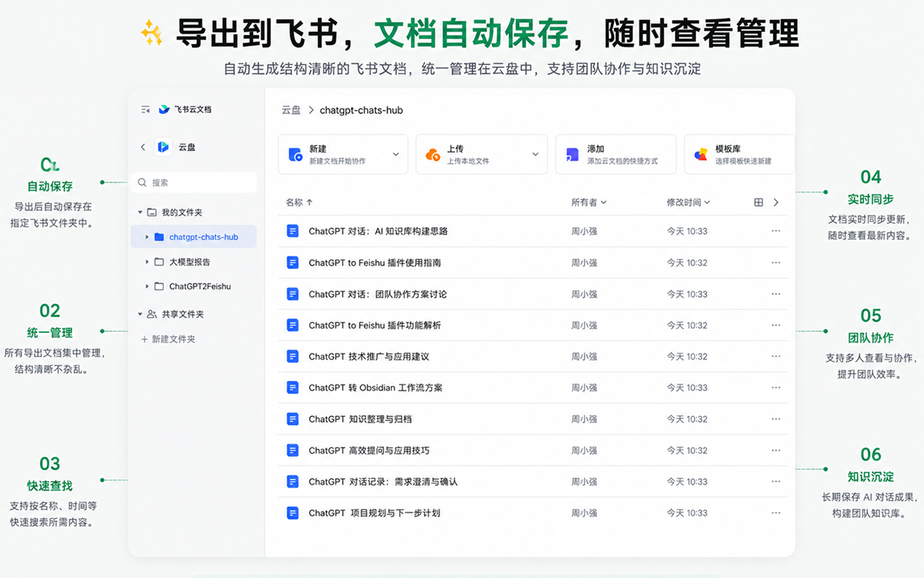924x578 pixels.
Task: Click the 飞书云文档 logo icon
Action: [165, 110]
